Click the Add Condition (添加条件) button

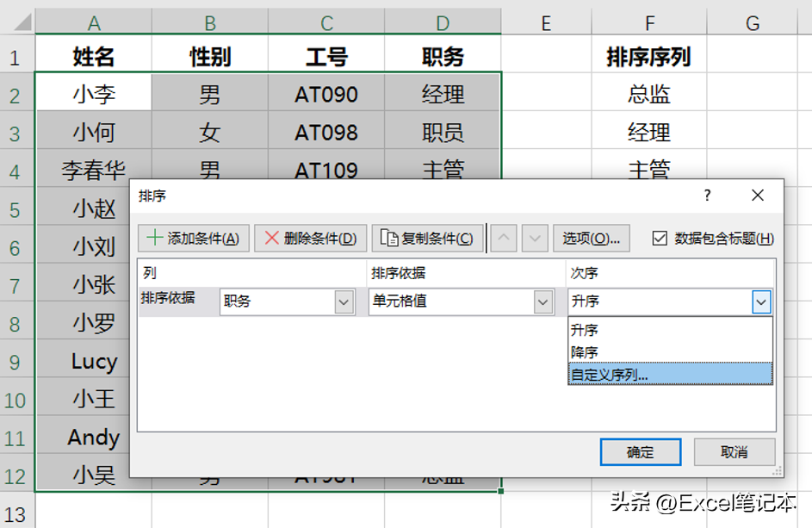[x=194, y=239]
